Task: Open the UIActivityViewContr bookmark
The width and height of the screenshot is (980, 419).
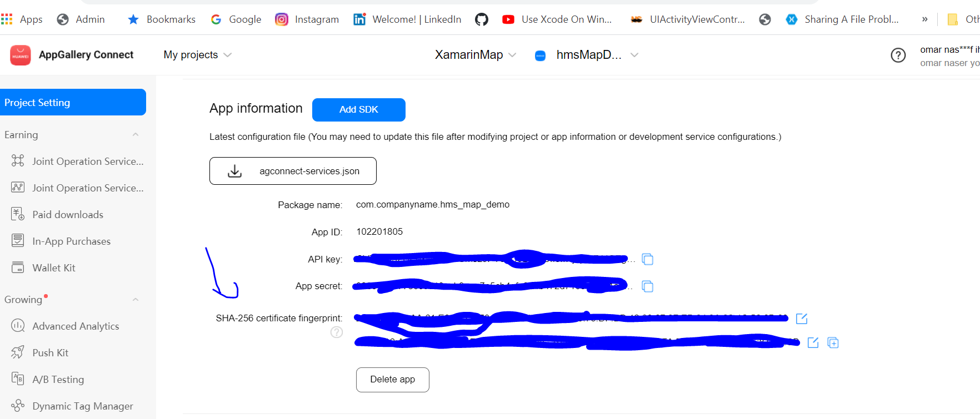Action: point(688,19)
